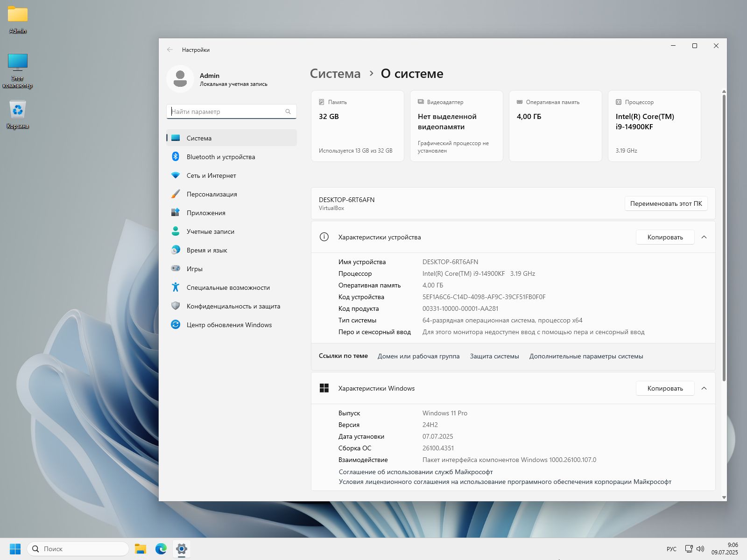Open Условия лицензионного соглашения link
The width and height of the screenshot is (747, 560).
coord(505,482)
